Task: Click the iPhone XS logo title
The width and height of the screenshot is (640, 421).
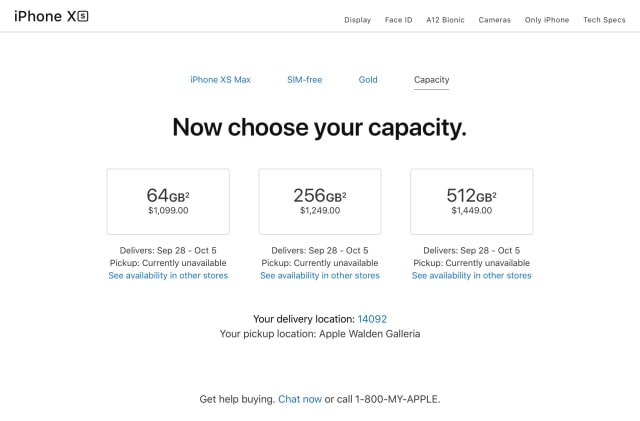Action: [x=52, y=17]
